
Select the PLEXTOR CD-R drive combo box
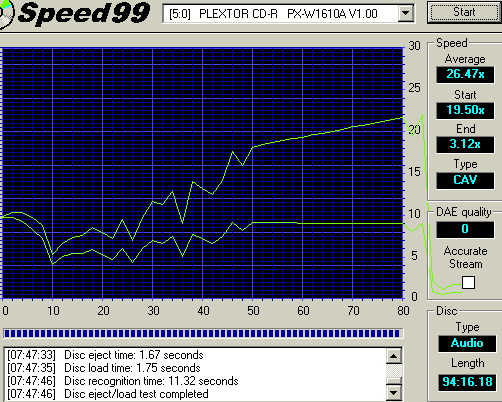289,13
